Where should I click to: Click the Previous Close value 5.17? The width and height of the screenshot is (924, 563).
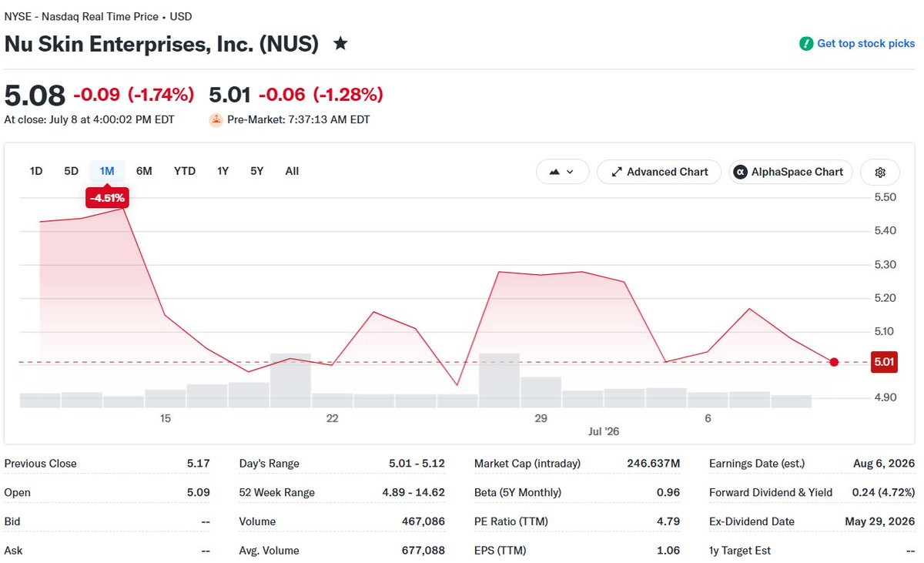[198, 464]
